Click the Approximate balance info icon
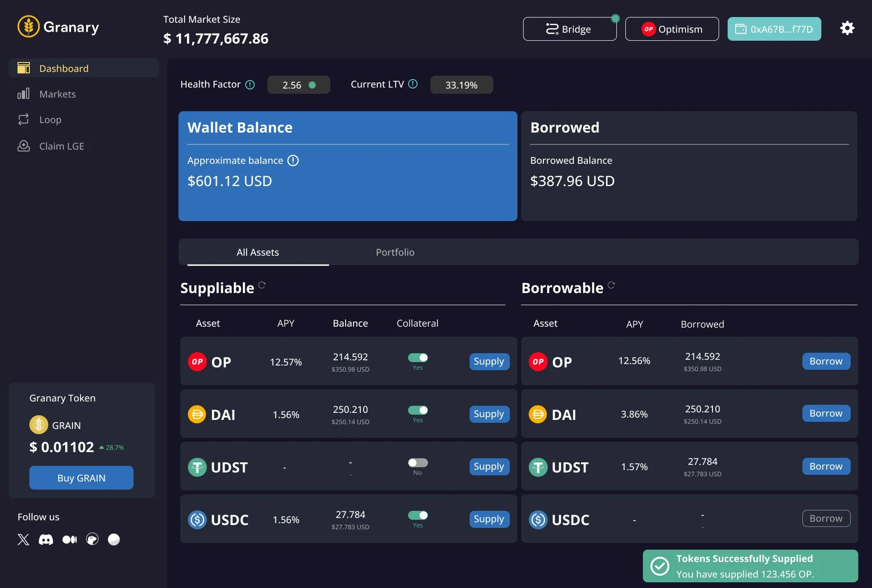Screen dimensions: 872x588 coord(293,160)
